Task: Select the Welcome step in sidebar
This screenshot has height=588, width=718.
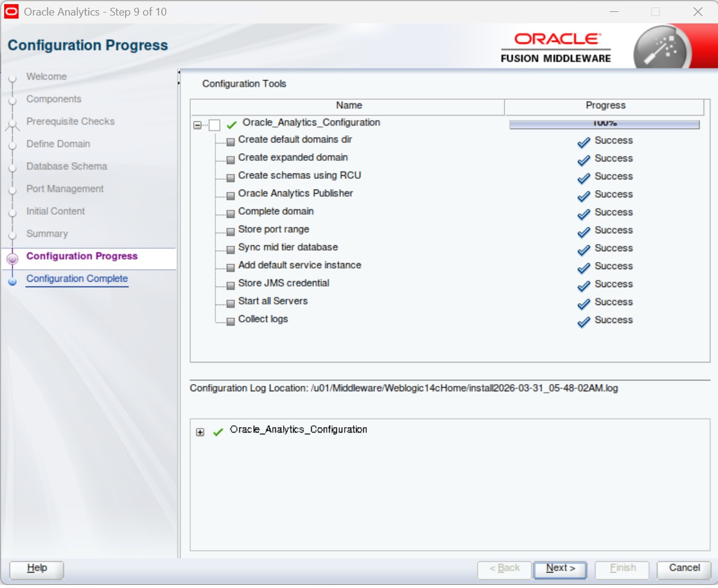Action: [x=46, y=77]
